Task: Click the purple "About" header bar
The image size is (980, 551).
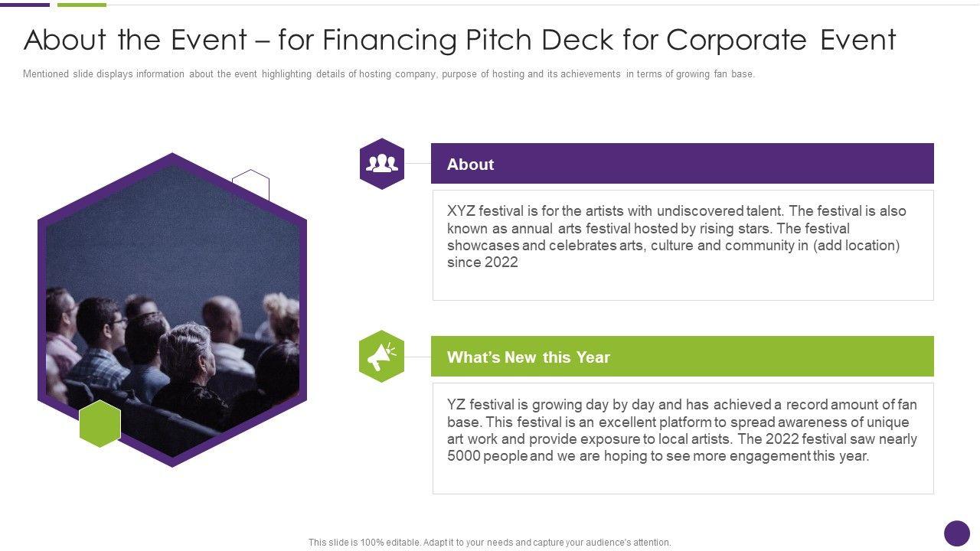Action: pos(681,164)
